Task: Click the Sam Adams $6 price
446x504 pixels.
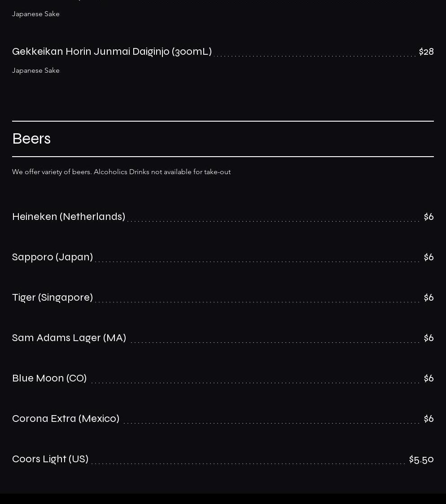Action: coord(429,338)
